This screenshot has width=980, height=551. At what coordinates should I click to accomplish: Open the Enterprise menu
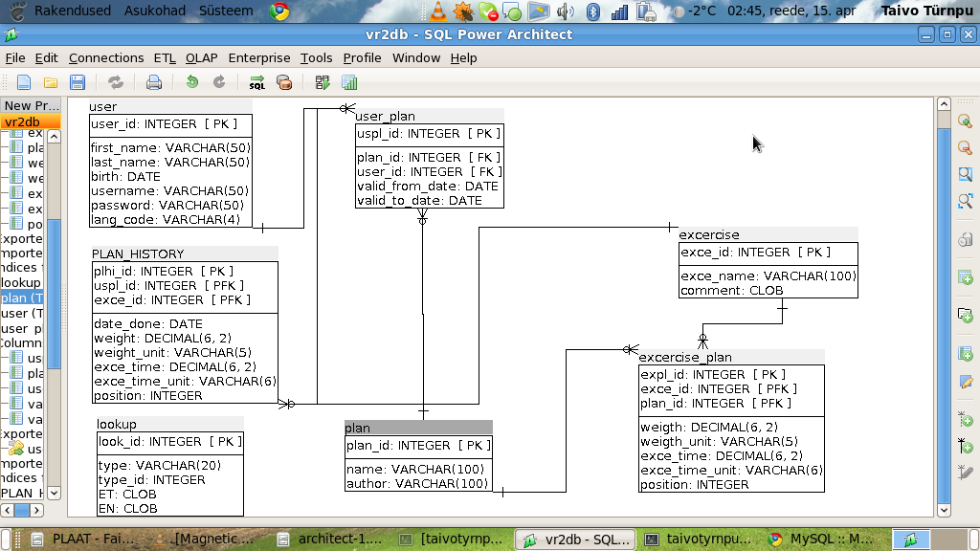[x=259, y=58]
